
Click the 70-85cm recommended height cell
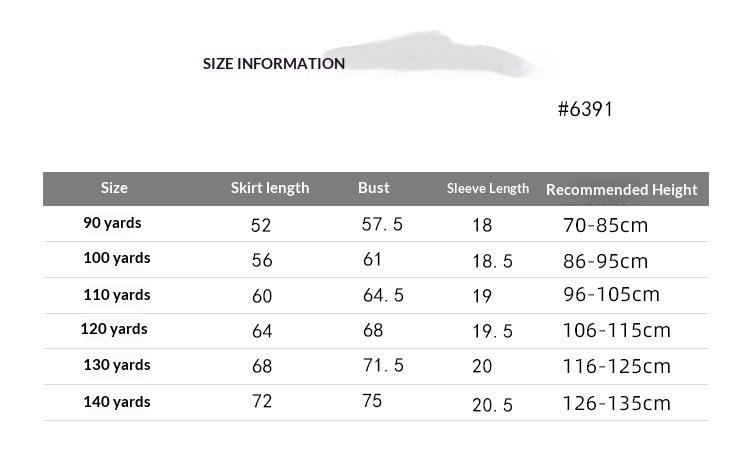(606, 225)
